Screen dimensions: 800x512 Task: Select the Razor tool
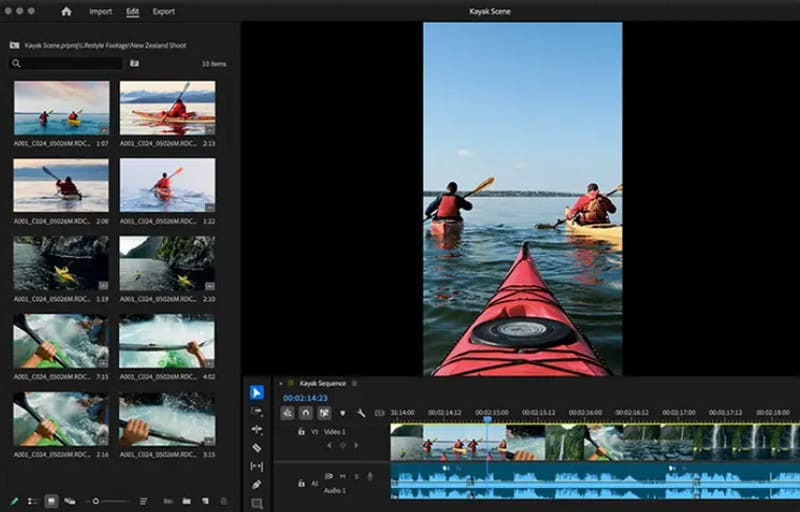[257, 448]
